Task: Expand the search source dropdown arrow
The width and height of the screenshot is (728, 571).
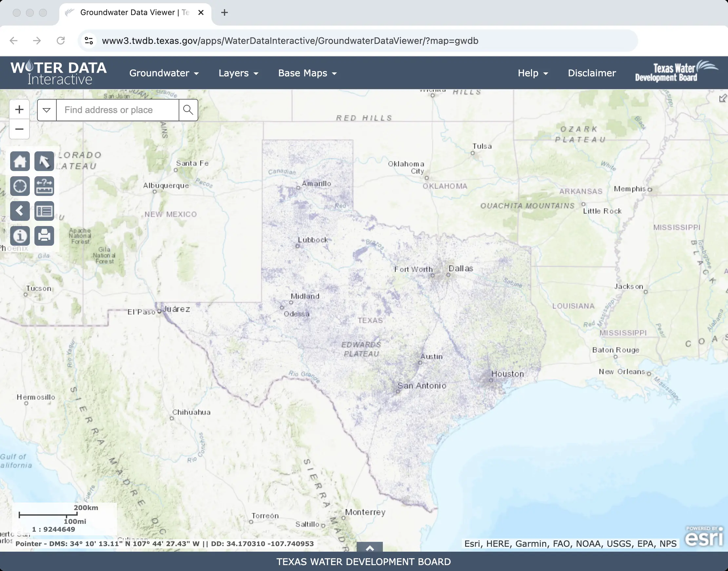Action: click(x=47, y=110)
